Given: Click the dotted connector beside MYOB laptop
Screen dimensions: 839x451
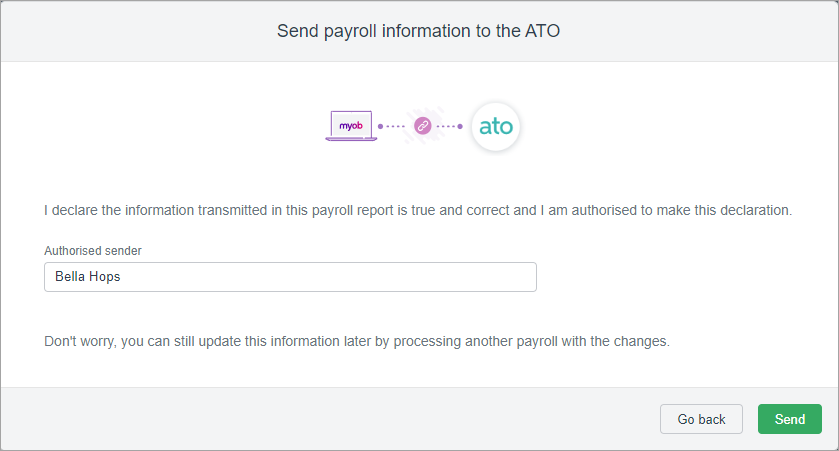Looking at the screenshot, I should [x=392, y=127].
